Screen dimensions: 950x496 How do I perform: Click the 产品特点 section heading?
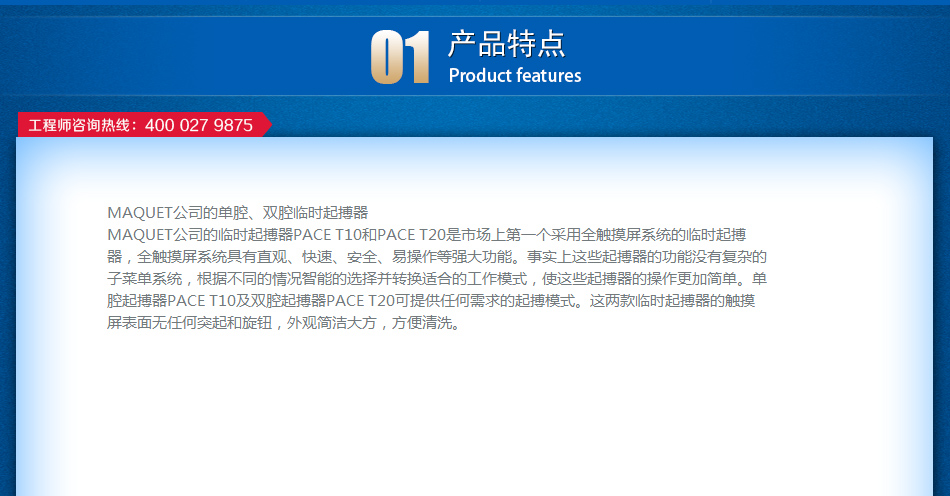[506, 44]
